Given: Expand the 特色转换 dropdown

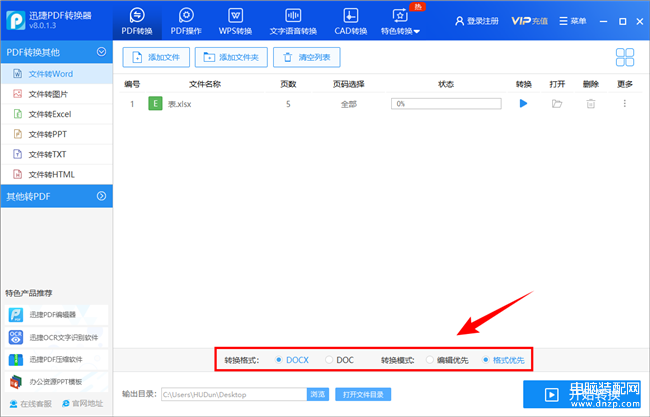Looking at the screenshot, I should click(400, 21).
